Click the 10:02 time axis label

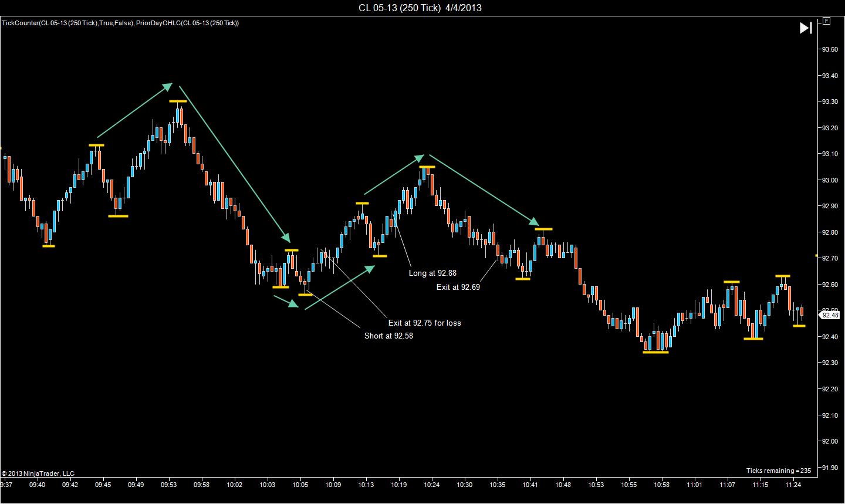pos(235,485)
